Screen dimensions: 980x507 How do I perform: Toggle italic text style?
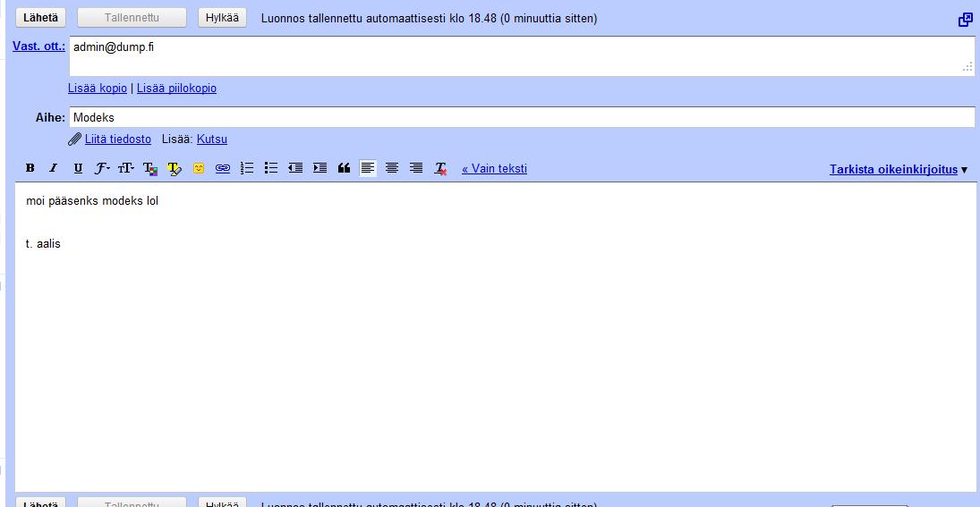(x=54, y=168)
